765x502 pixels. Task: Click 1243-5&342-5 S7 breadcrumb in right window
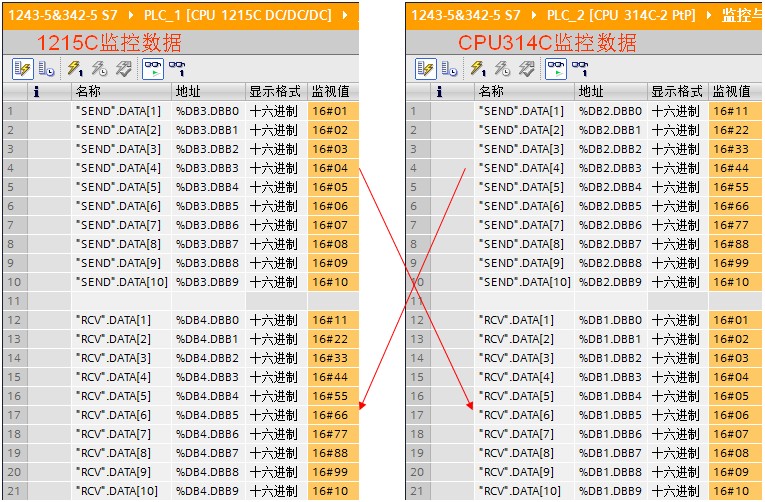[x=466, y=16]
